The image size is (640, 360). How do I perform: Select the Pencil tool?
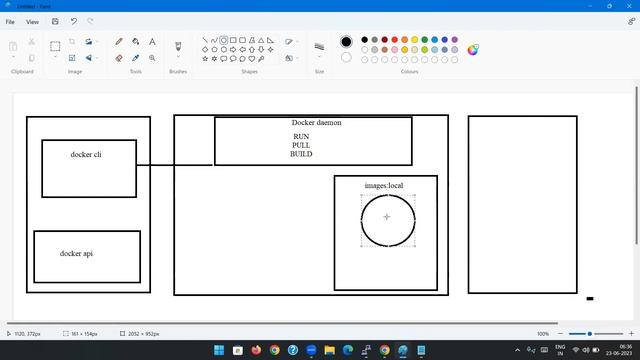(x=119, y=42)
